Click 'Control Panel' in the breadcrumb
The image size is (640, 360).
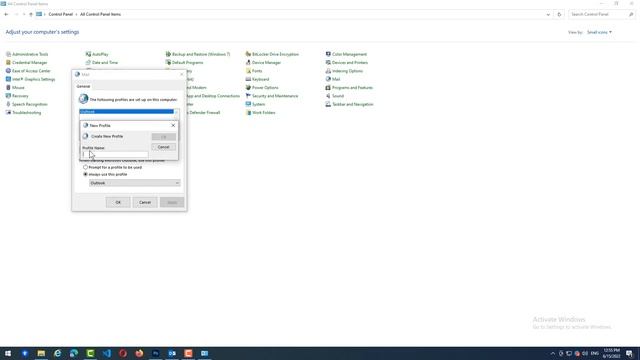click(x=60, y=14)
